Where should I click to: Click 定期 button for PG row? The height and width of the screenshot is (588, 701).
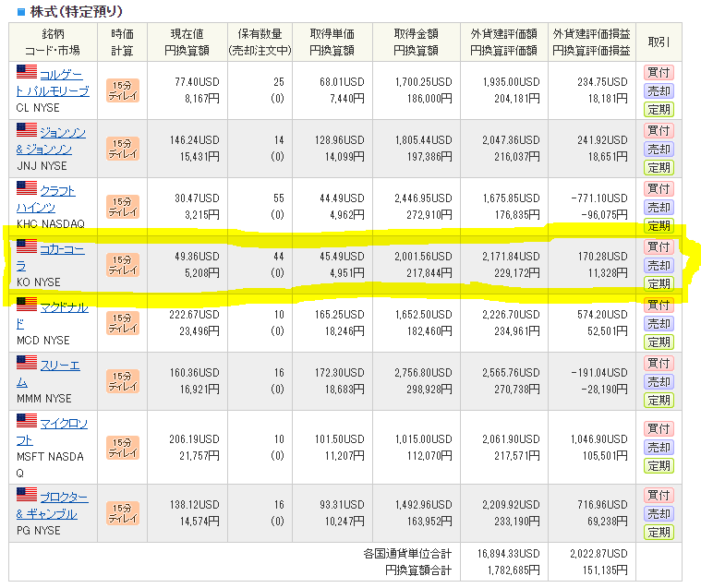[x=659, y=532]
